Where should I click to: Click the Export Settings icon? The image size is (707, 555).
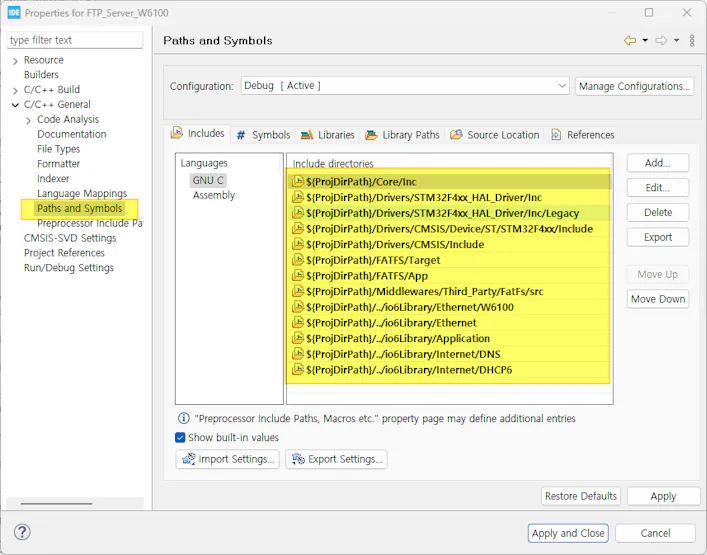pyautogui.click(x=298, y=459)
